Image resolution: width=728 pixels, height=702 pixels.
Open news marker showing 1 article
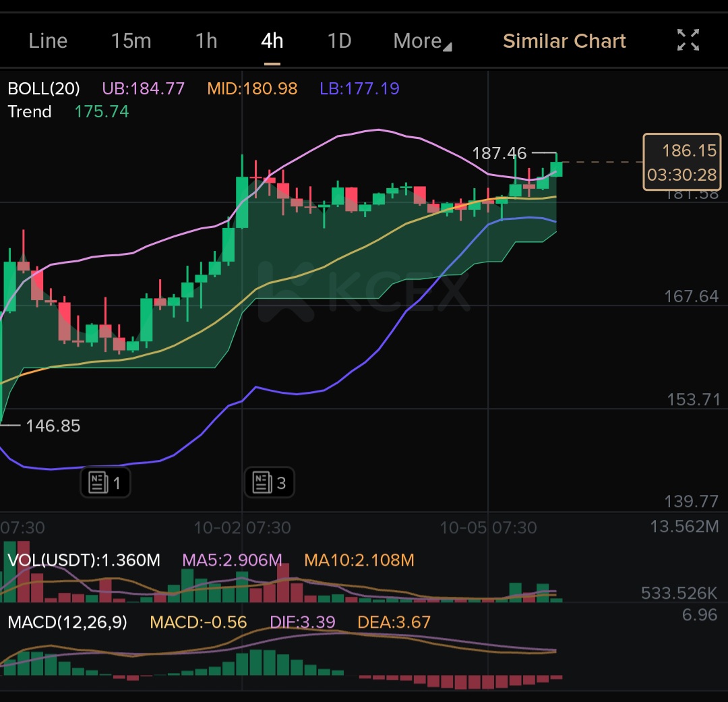point(105,483)
